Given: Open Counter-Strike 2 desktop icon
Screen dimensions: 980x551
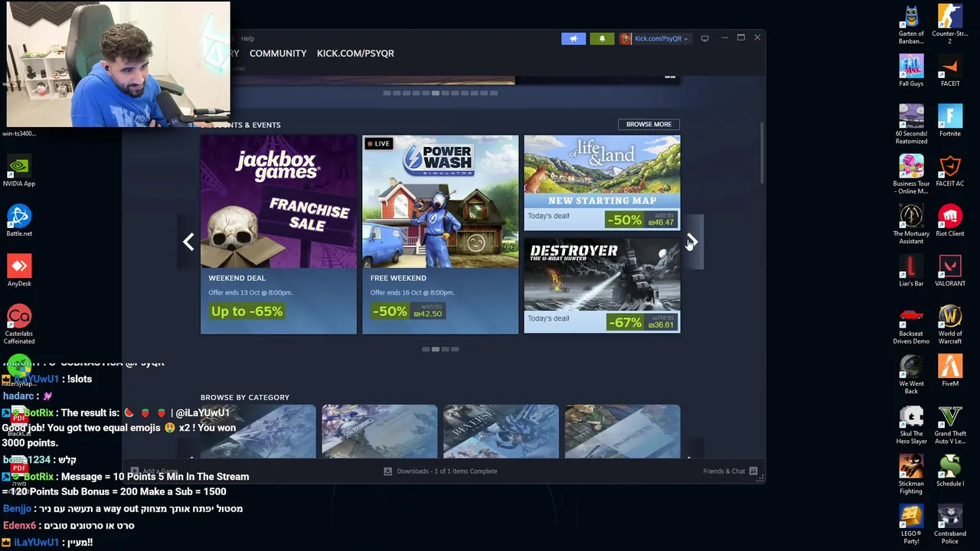Looking at the screenshot, I should click(x=950, y=24).
